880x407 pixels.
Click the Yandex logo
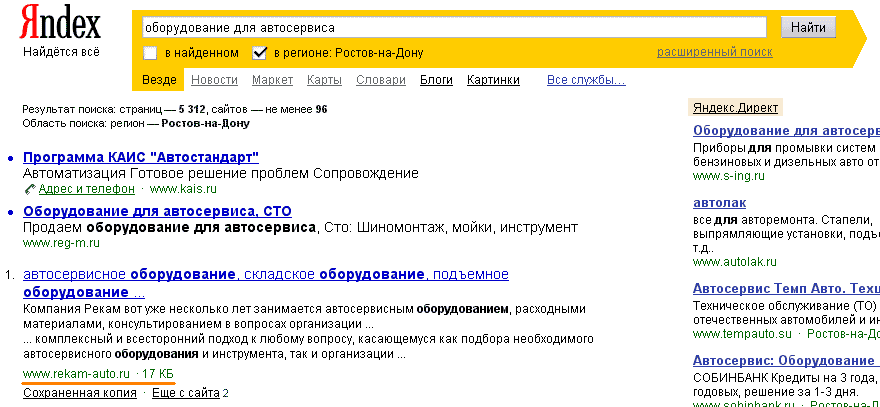[x=60, y=24]
